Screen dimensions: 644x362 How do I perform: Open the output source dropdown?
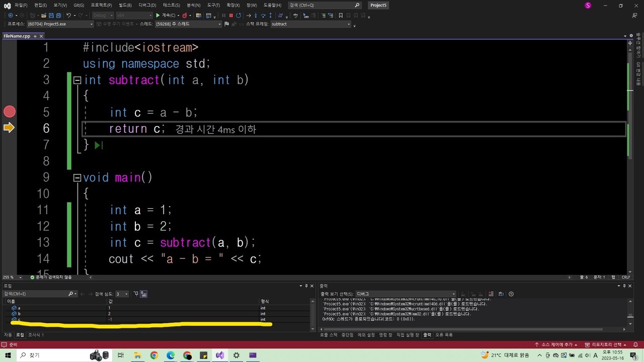[x=406, y=294]
